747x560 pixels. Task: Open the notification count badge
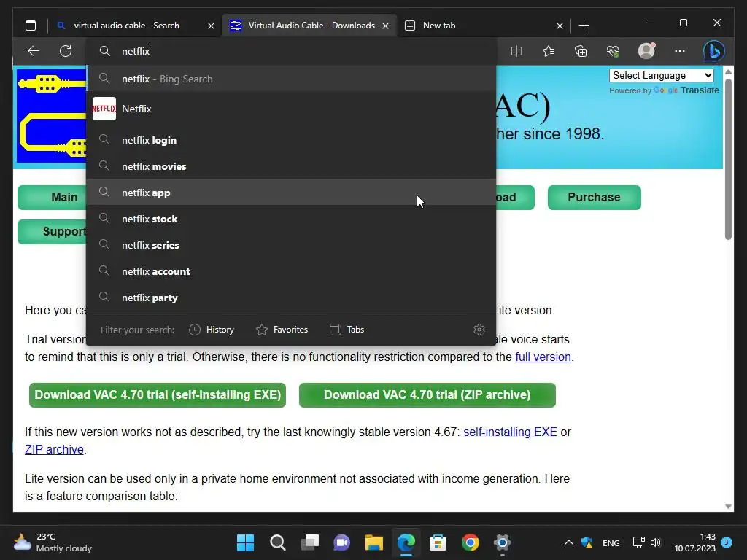(x=727, y=542)
